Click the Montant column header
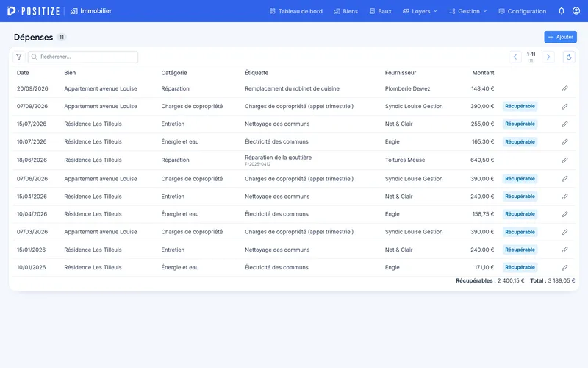The width and height of the screenshot is (588, 368). (483, 73)
